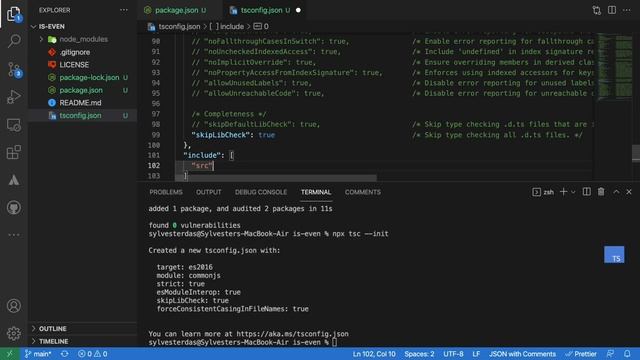The image size is (640, 360).
Task: Click the open changes icon in editor toolbar
Action: pyautogui.click(x=596, y=10)
